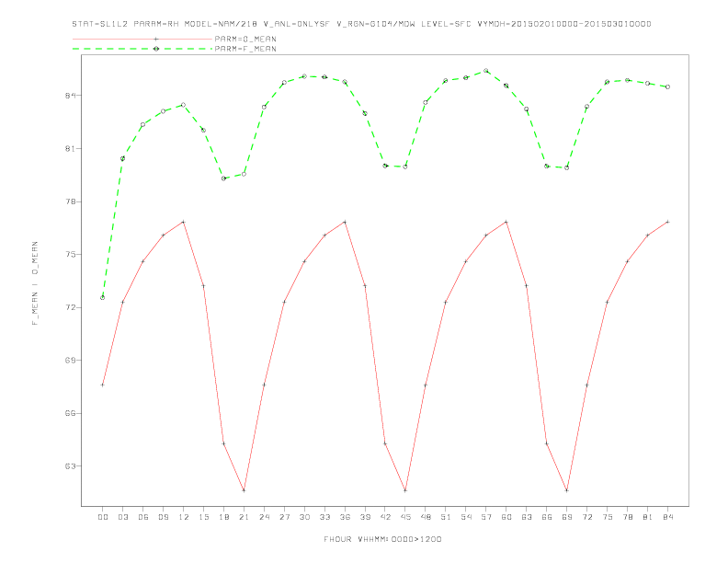
Task: Click x-axis tick label 60
Action: (x=506, y=517)
